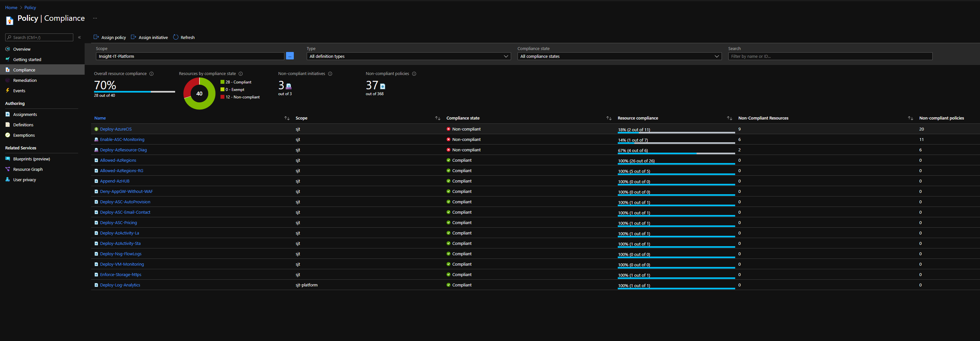Click the Exemptions sidebar icon
Screen dimensions: 980x341
pos(7,135)
